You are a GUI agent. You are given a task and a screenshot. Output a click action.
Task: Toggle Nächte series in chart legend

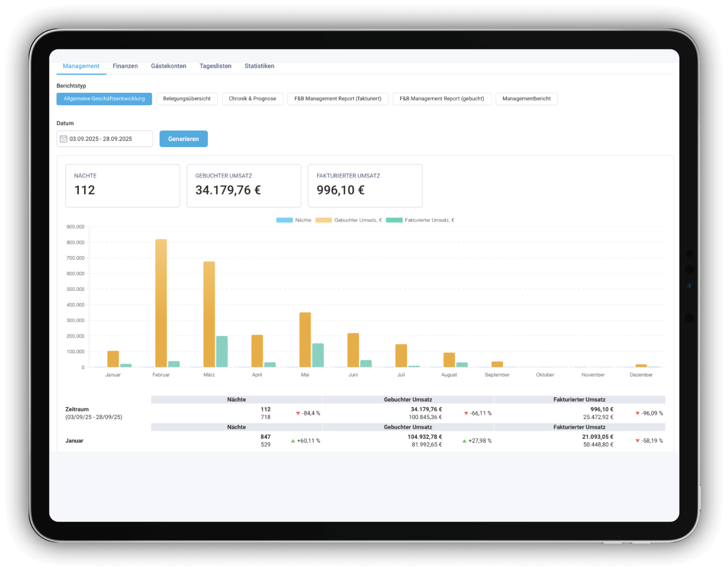coord(294,220)
